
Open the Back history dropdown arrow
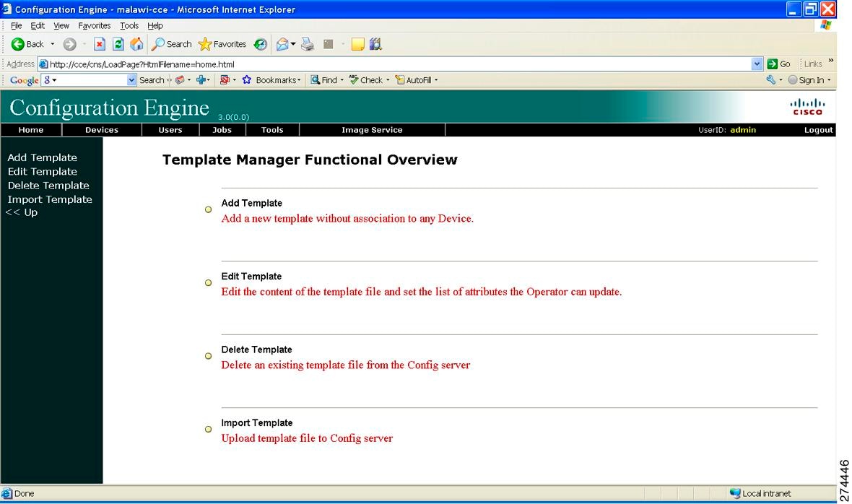[x=53, y=44]
